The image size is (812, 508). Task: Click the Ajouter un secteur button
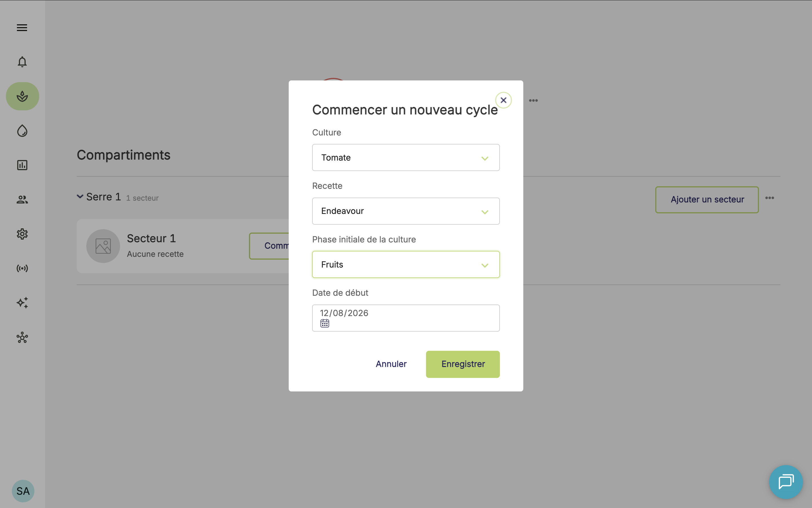[707, 200]
